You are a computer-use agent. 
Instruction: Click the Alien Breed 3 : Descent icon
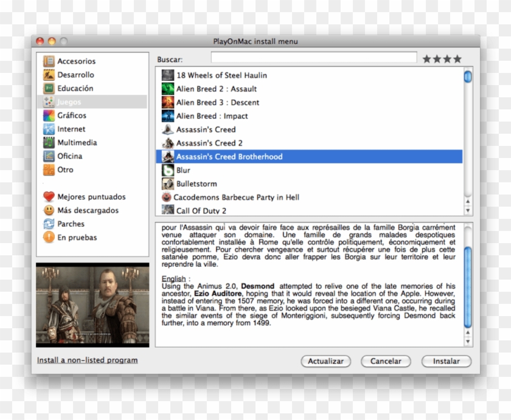pyautogui.click(x=168, y=102)
